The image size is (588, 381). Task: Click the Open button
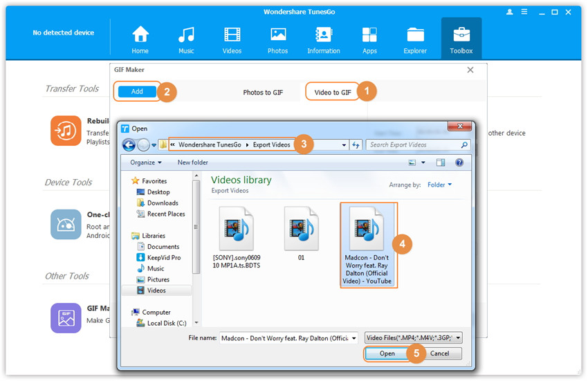pos(387,353)
